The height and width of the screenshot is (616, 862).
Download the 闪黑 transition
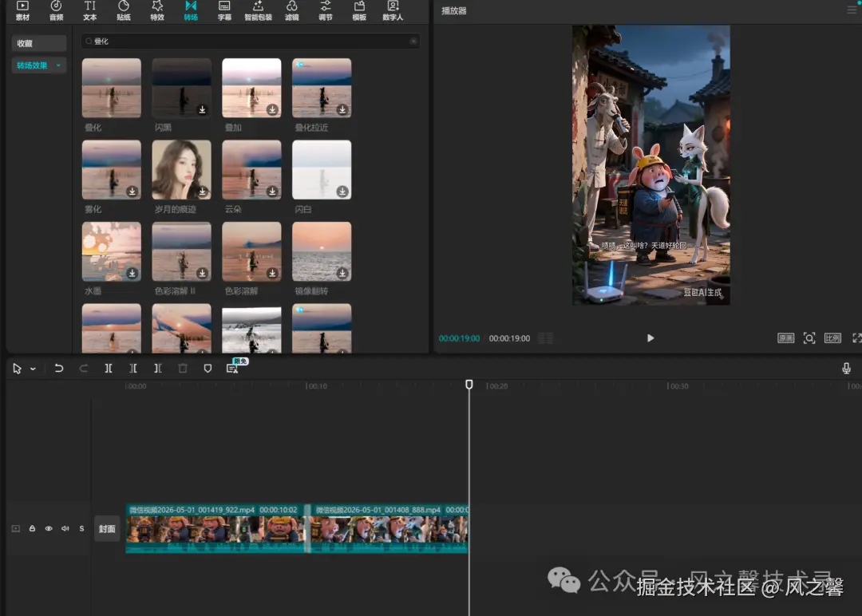[202, 109]
